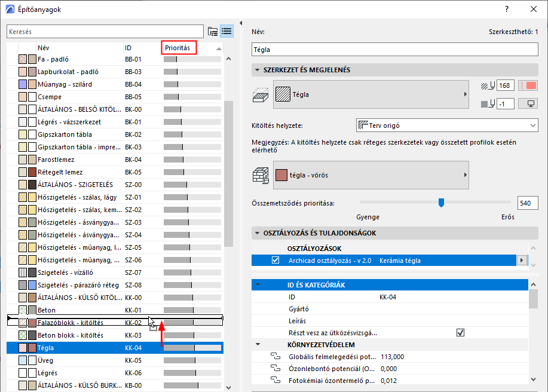Click link icon of Globális felmelegedési potenciál
Image resolution: width=548 pixels, height=392 pixels.
point(275,356)
